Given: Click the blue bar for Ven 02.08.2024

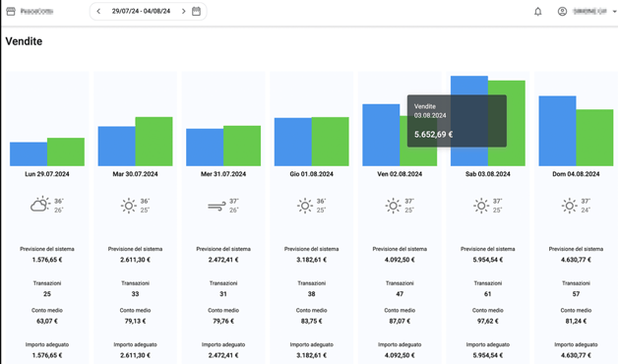Looking at the screenshot, I should click(381, 135).
